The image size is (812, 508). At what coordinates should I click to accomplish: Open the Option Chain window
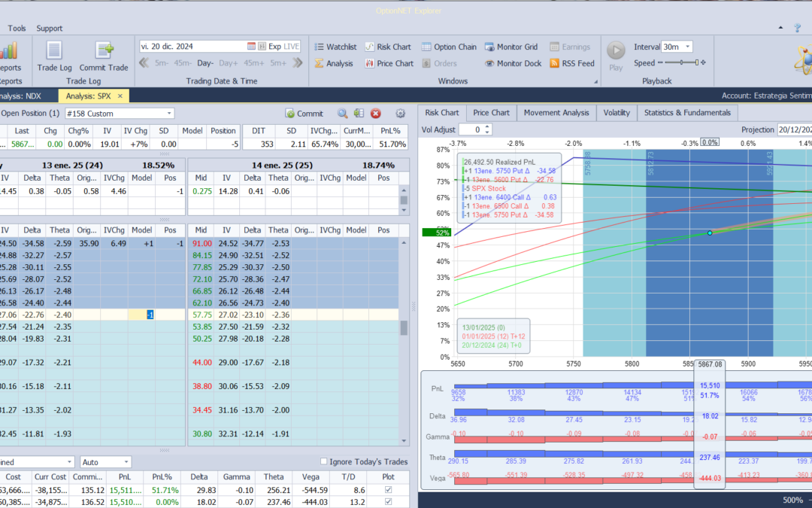[449, 47]
